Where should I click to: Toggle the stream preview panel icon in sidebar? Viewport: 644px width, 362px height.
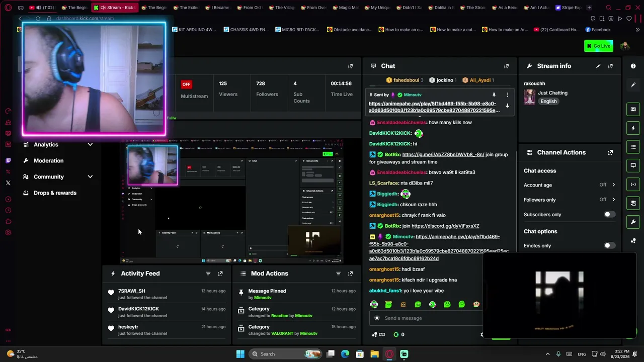click(633, 109)
